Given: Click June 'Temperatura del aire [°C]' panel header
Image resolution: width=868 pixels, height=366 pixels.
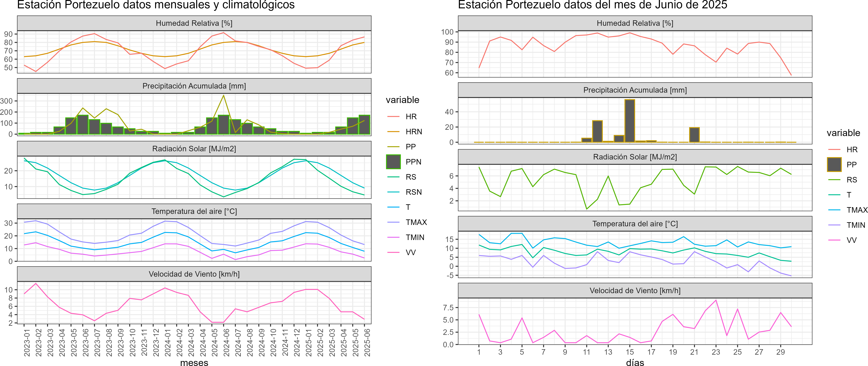Looking at the screenshot, I should [635, 224].
